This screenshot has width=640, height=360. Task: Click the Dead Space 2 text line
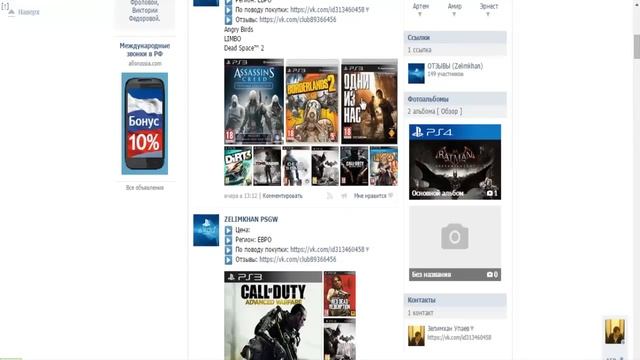point(244,48)
